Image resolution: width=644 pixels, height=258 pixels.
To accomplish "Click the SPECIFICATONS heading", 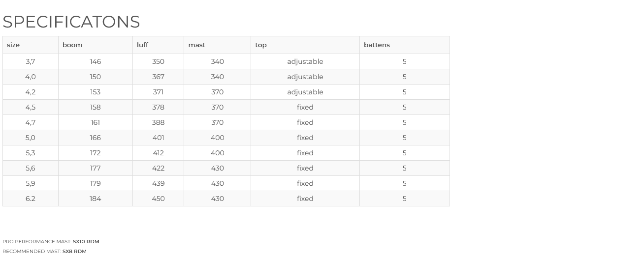I will click(71, 22).
